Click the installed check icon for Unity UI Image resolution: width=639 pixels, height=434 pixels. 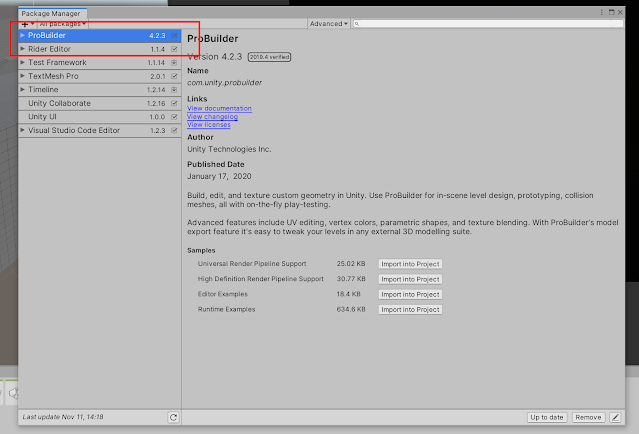pyautogui.click(x=174, y=117)
